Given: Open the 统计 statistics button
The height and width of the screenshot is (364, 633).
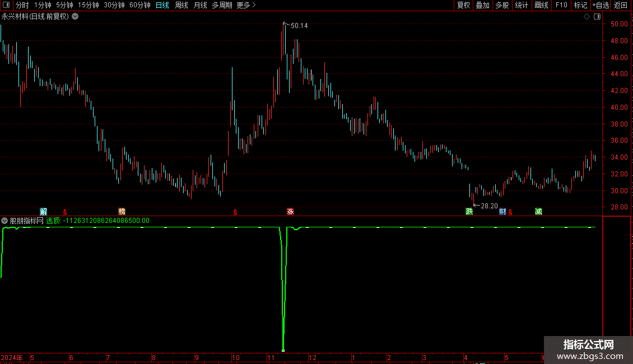Looking at the screenshot, I should pyautogui.click(x=522, y=5).
